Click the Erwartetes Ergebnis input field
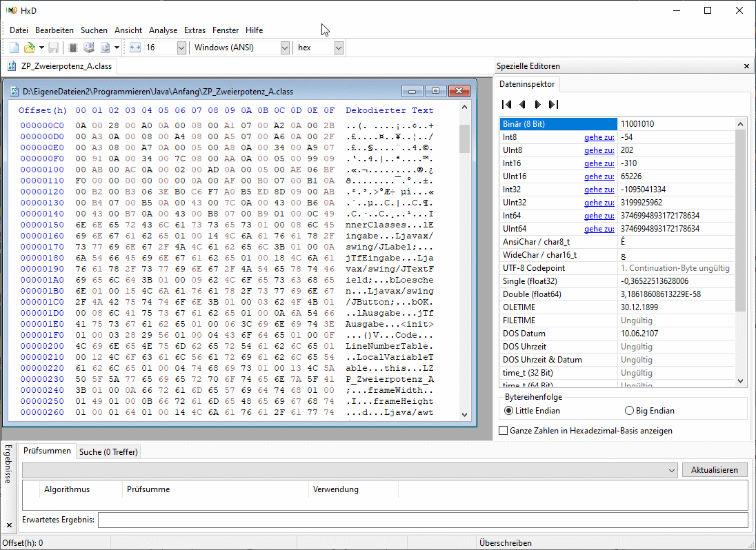This screenshot has height=550, width=756. click(x=422, y=520)
